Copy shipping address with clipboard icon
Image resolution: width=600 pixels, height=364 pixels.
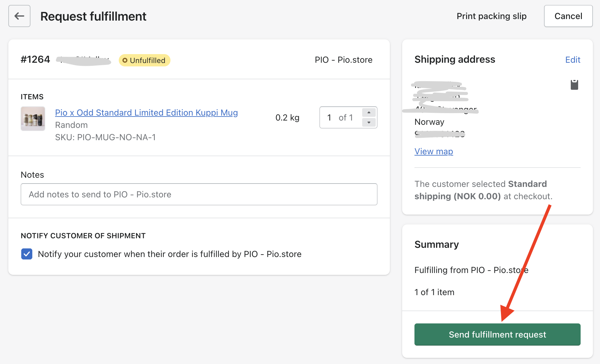click(x=574, y=85)
